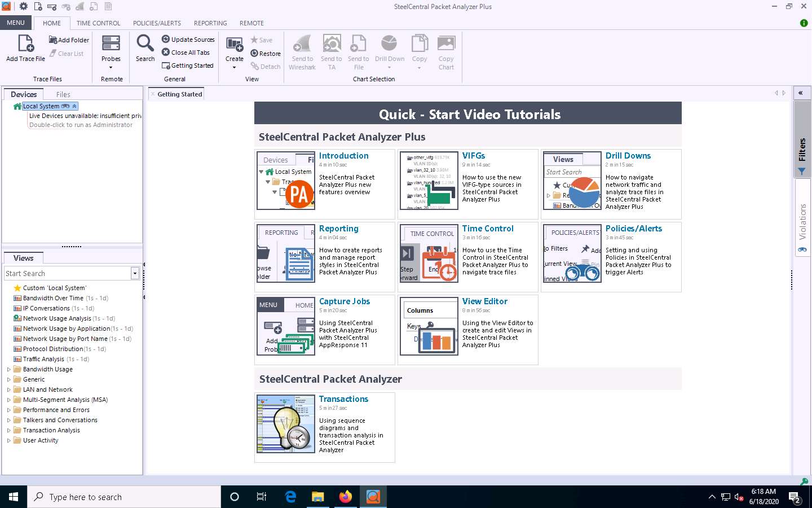Expand Performance and Errors folder

(x=8, y=410)
